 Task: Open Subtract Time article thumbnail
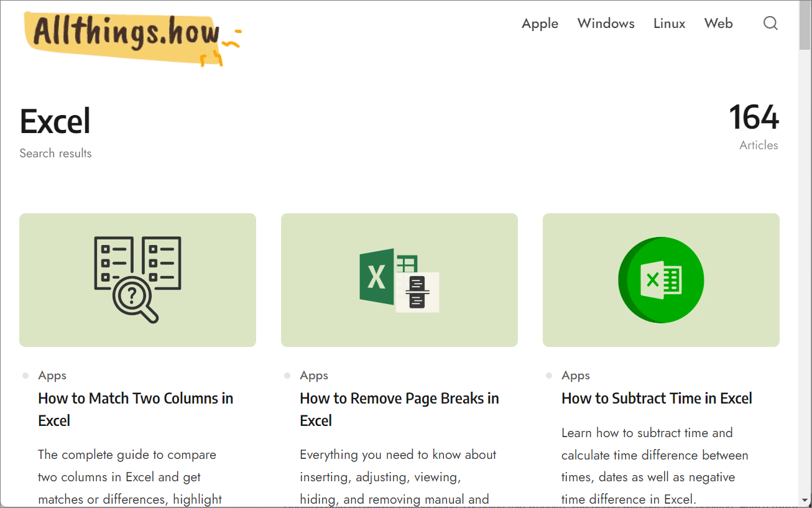point(661,280)
